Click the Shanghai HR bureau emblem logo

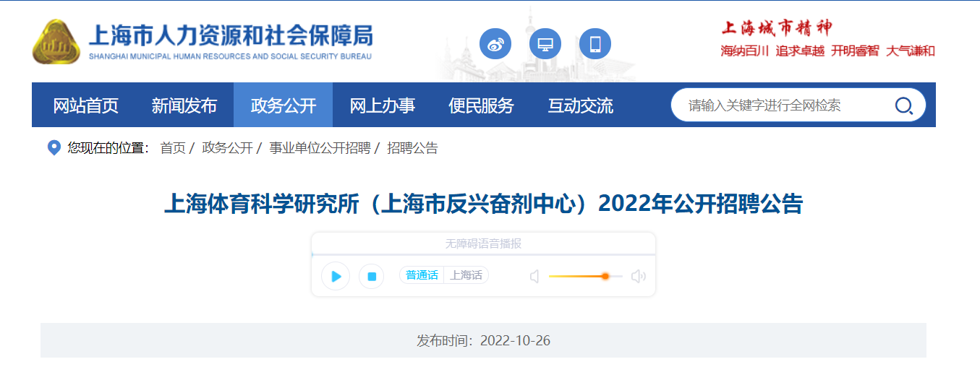56,42
